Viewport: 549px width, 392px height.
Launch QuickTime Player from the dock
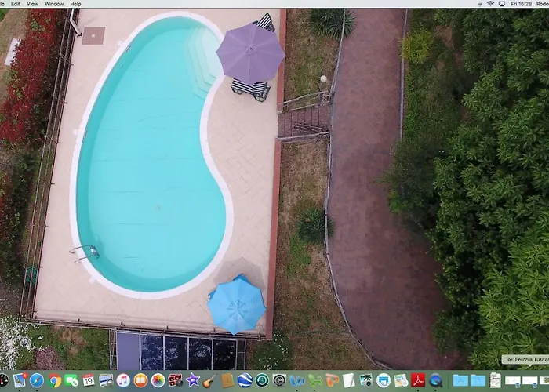click(x=435, y=381)
